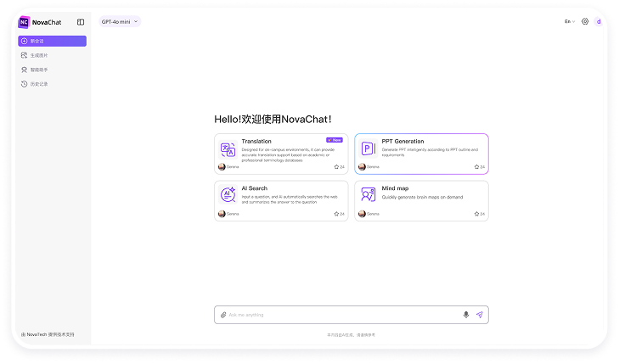Open the image generation sidebar item
Viewport: 619px width, 364px height.
pos(52,55)
